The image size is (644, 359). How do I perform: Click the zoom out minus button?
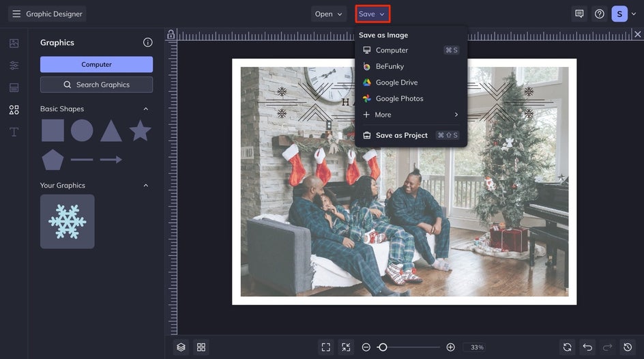click(x=366, y=347)
